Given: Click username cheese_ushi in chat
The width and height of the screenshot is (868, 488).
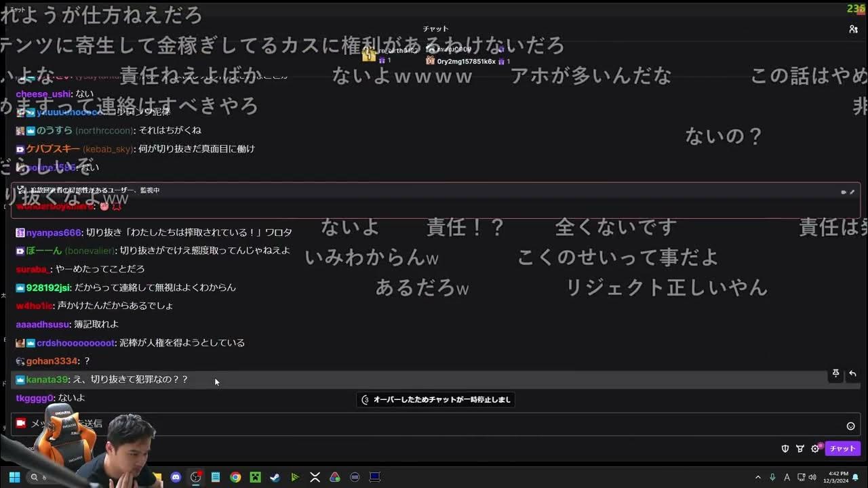Looking at the screenshot, I should (43, 94).
